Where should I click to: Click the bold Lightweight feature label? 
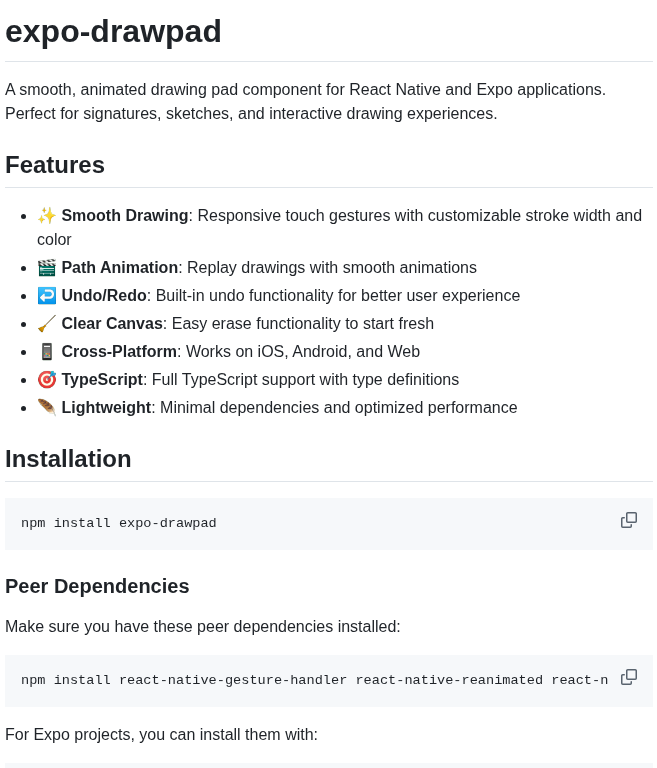coord(106,408)
